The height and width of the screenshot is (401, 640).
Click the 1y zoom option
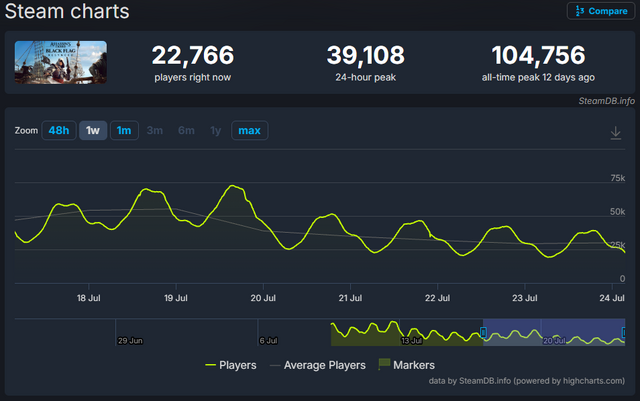[x=216, y=130]
